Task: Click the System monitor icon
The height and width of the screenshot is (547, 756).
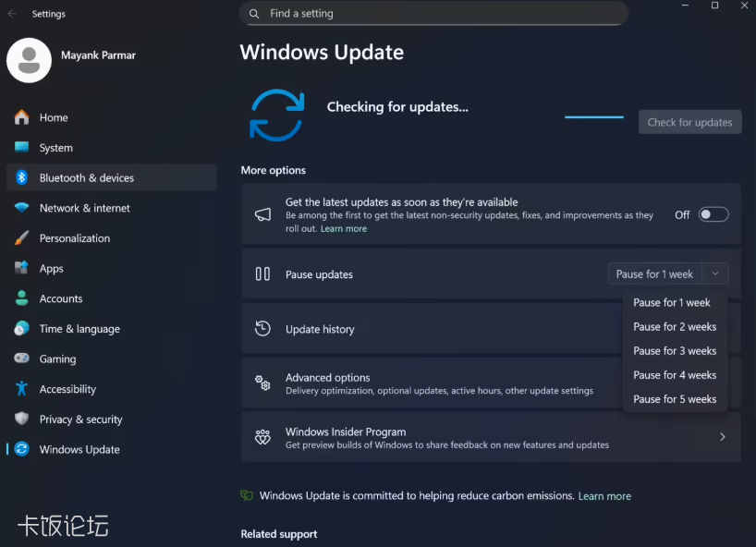Action: 21,147
